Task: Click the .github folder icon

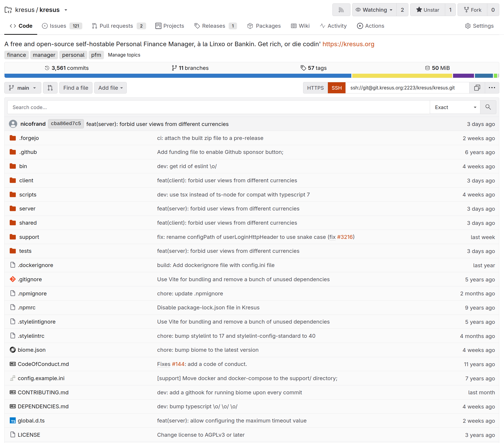Action: [13, 152]
